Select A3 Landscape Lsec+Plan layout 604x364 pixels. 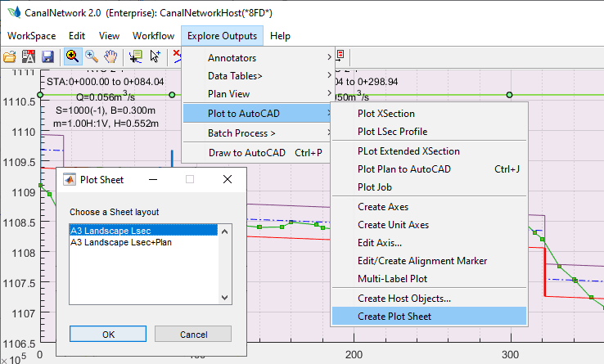[x=121, y=242]
